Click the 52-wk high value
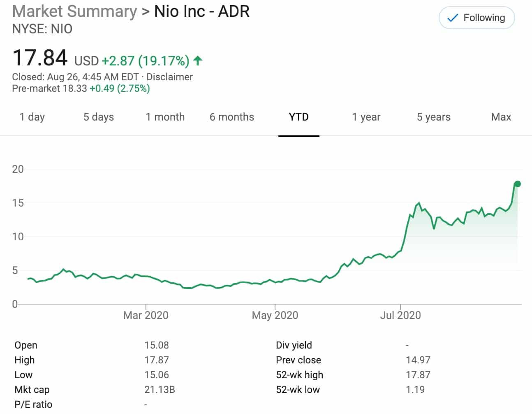The width and height of the screenshot is (532, 414). [x=418, y=375]
